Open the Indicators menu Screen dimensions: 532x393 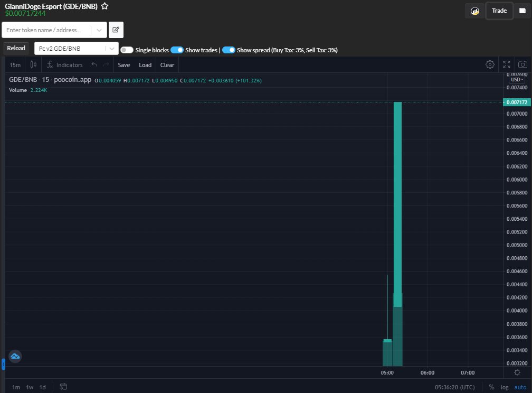click(x=64, y=65)
